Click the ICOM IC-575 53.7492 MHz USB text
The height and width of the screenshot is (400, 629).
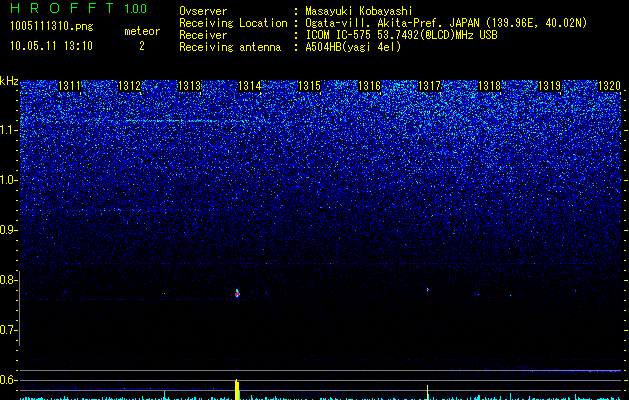[x=401, y=35]
